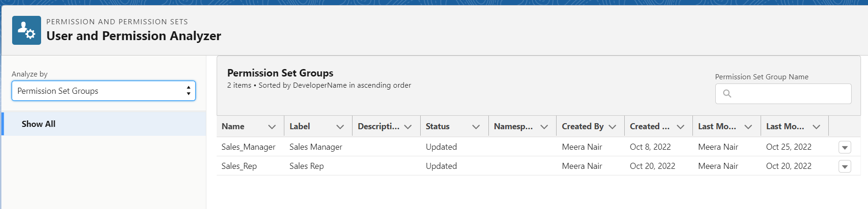The width and height of the screenshot is (868, 209).
Task: Click the Updated status in Sales_Manager row
Action: point(441,147)
